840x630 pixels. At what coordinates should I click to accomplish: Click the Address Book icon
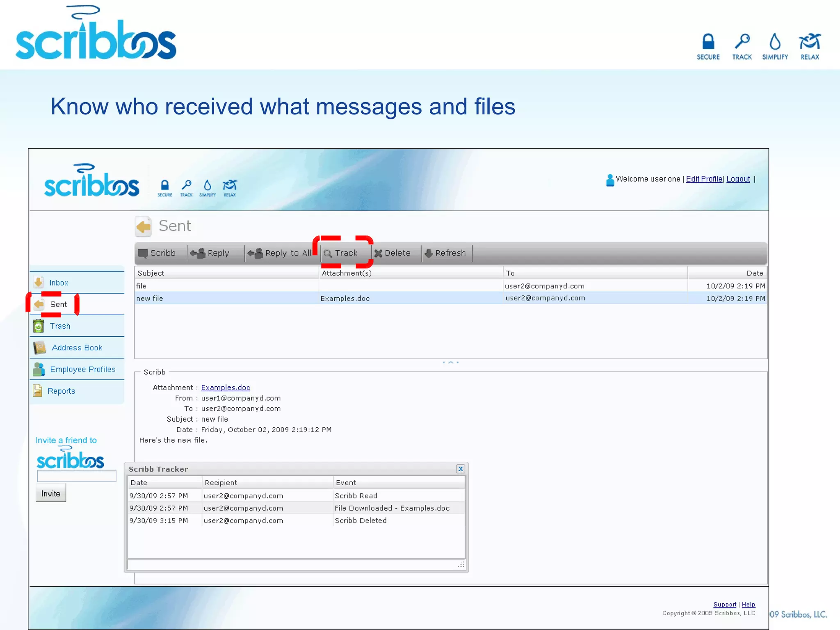click(x=39, y=348)
